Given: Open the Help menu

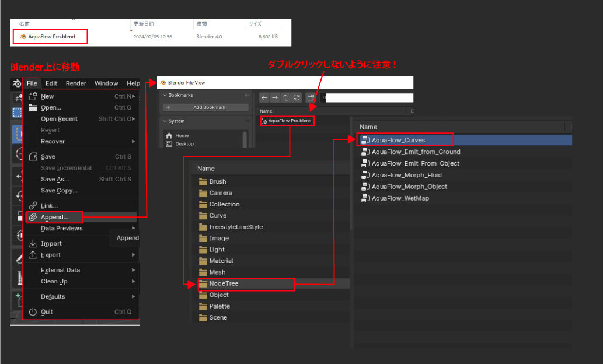Looking at the screenshot, I should (133, 83).
